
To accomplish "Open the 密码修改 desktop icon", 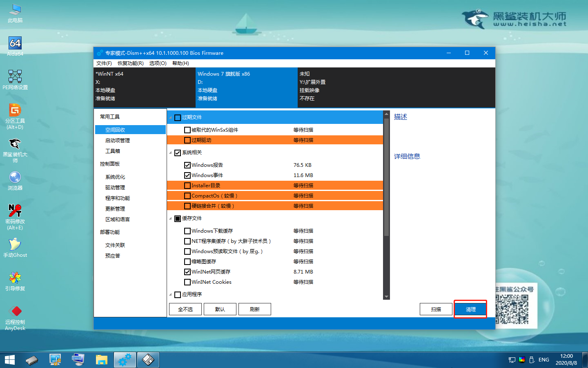I will (15, 217).
